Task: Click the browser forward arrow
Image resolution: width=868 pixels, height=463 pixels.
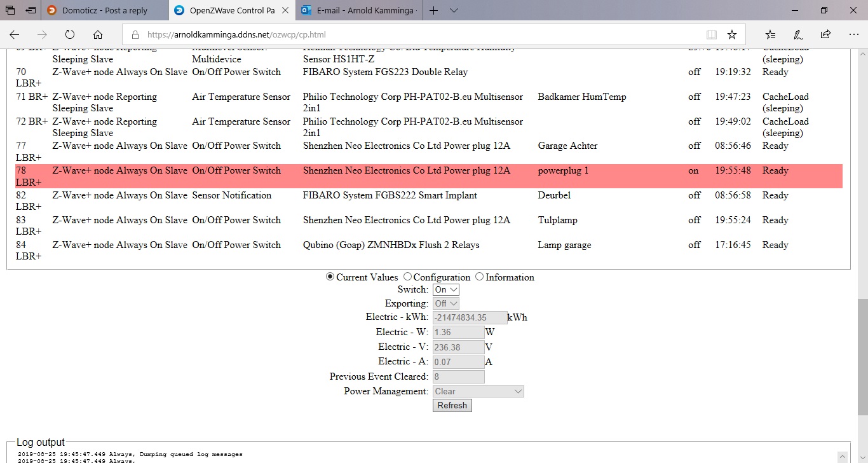Action: click(42, 34)
